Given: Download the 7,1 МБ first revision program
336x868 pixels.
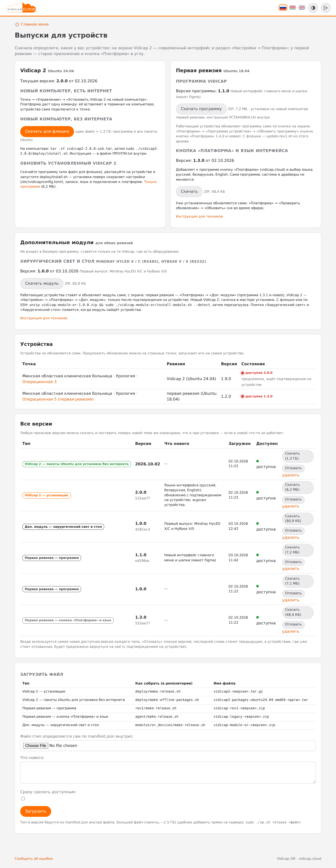Looking at the screenshot, I should point(297,581).
